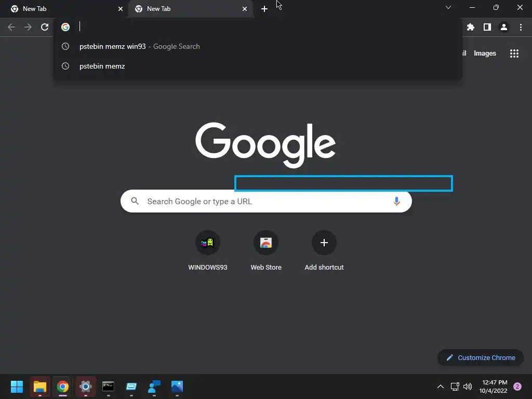532x399 pixels.
Task: Choose the 'pstebin memz win93' suggestion
Action: click(258, 46)
